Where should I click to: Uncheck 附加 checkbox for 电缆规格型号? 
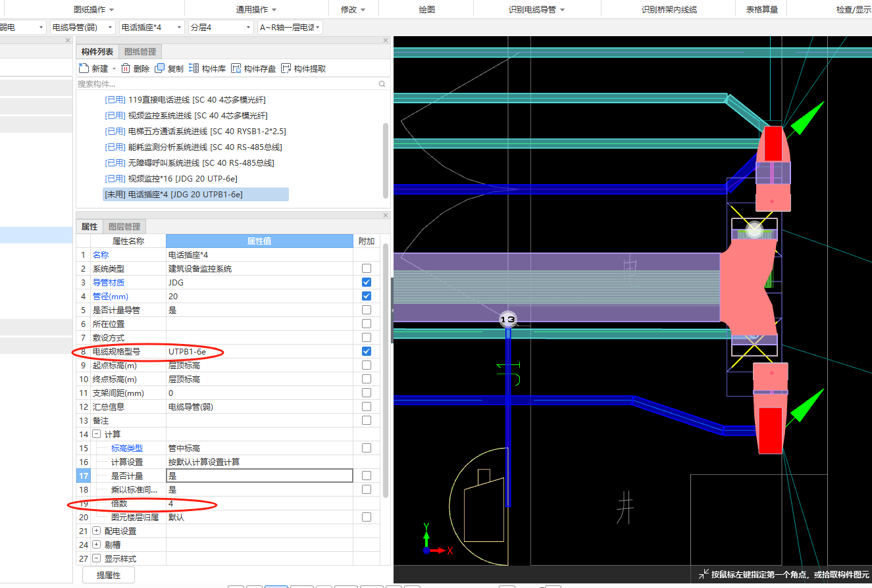367,351
